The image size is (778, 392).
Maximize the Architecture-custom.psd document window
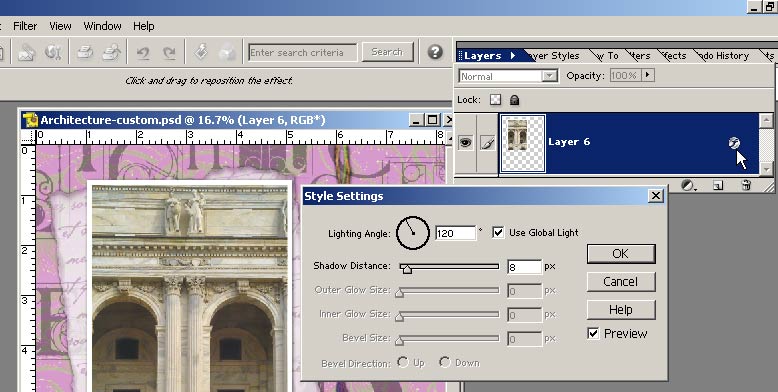click(x=432, y=120)
